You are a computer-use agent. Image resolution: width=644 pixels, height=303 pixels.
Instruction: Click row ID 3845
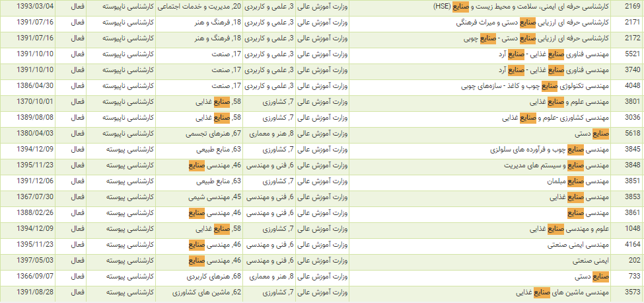[x=632, y=150]
